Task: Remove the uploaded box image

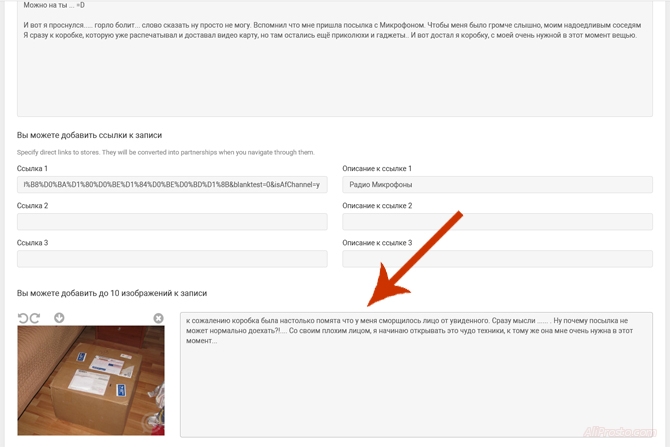Action: tap(158, 318)
